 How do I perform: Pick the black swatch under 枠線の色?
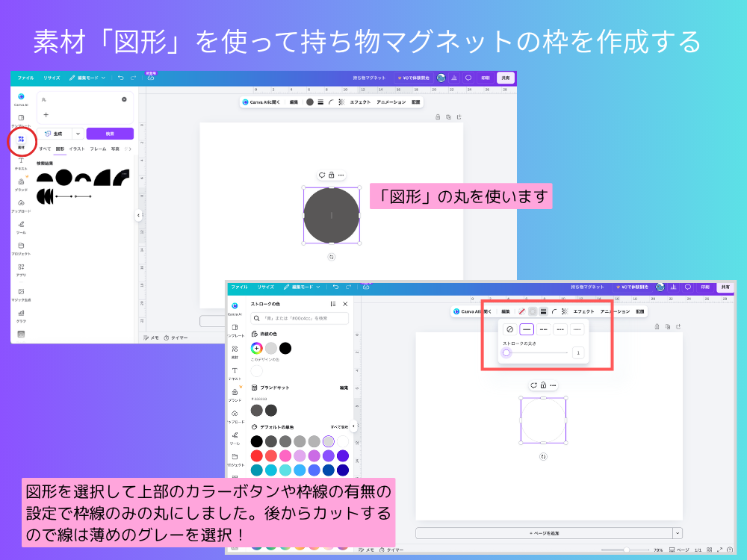click(x=285, y=348)
